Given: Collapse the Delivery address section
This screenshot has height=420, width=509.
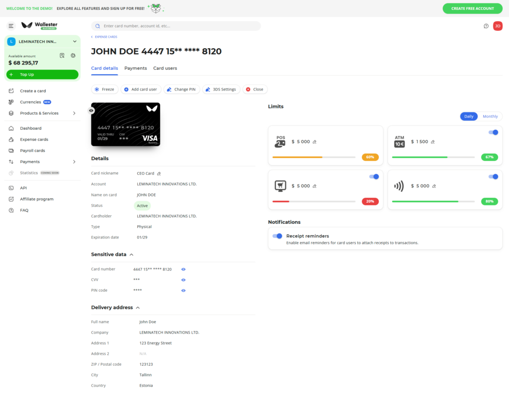Looking at the screenshot, I should pyautogui.click(x=138, y=308).
